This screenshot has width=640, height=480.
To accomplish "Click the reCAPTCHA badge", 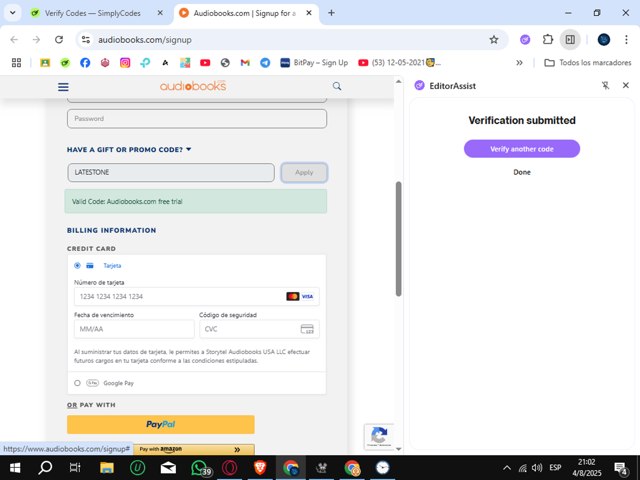I will (x=379, y=436).
